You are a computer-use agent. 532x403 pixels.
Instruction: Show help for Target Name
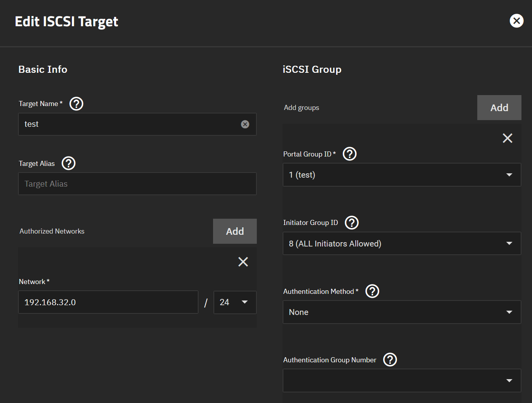click(x=76, y=104)
